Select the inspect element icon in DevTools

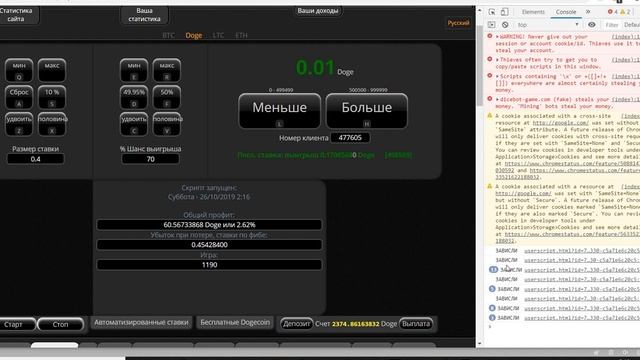pos(492,12)
